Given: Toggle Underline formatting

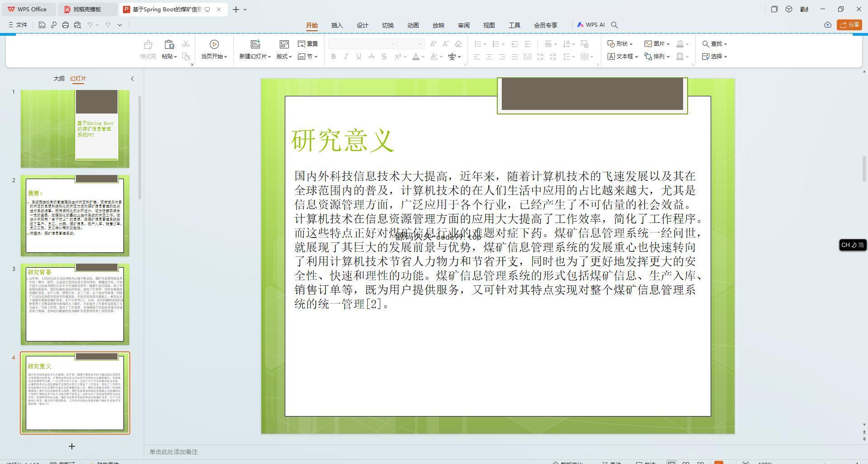Looking at the screenshot, I should (x=359, y=57).
